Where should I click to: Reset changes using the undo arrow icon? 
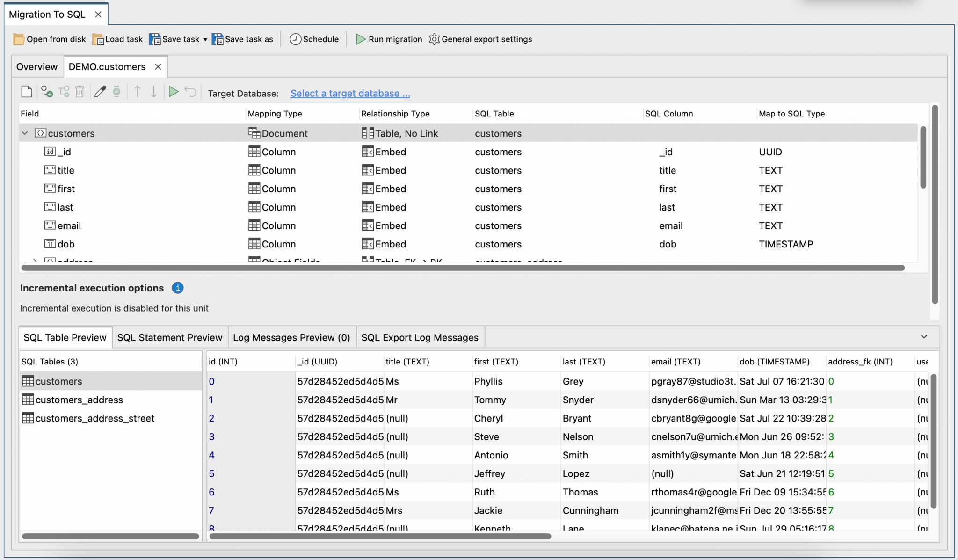[190, 92]
